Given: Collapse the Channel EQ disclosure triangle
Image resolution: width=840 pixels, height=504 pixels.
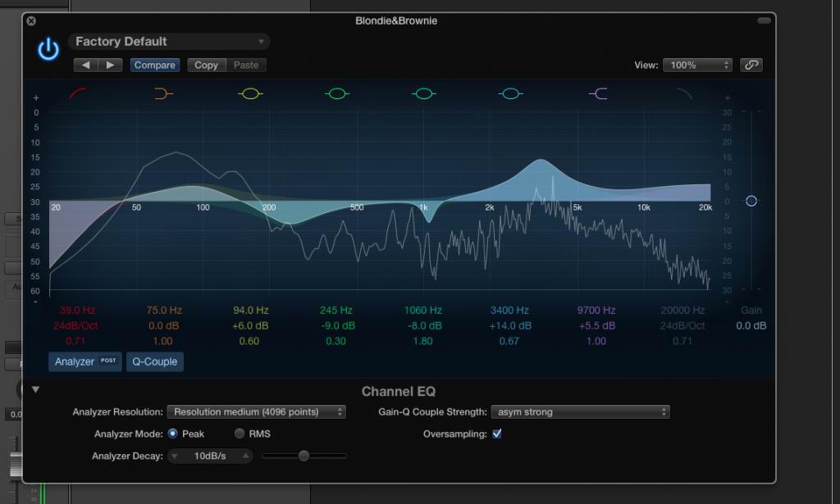Looking at the screenshot, I should click(x=35, y=389).
